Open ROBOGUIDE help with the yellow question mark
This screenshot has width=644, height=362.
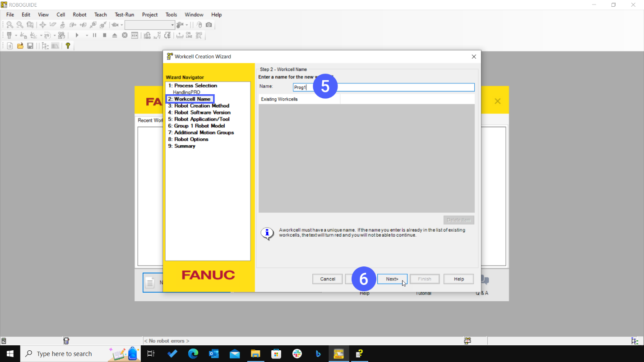point(68,46)
